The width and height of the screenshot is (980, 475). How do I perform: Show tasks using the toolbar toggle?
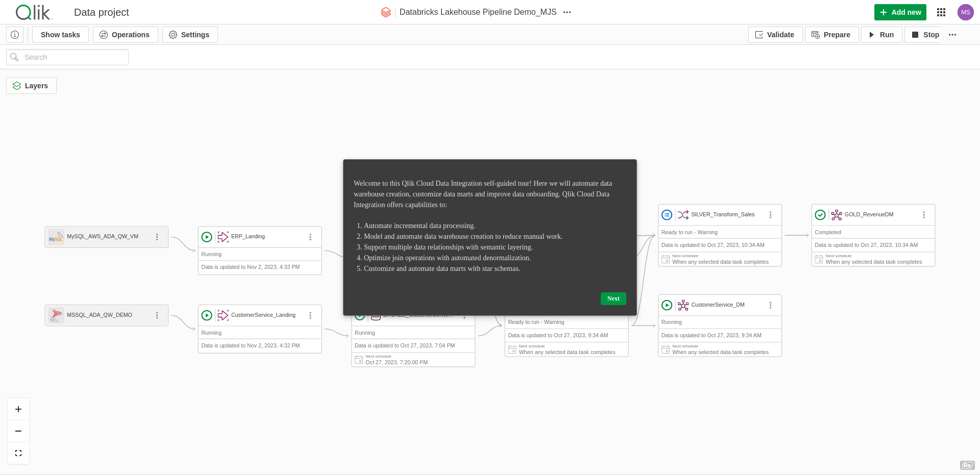60,34
